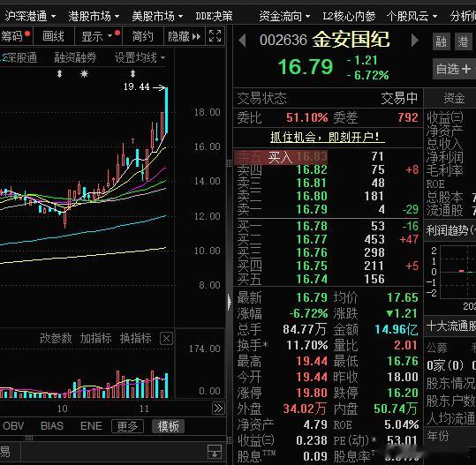
Task: Select the 画线 drawing tool button
Action: (x=53, y=36)
